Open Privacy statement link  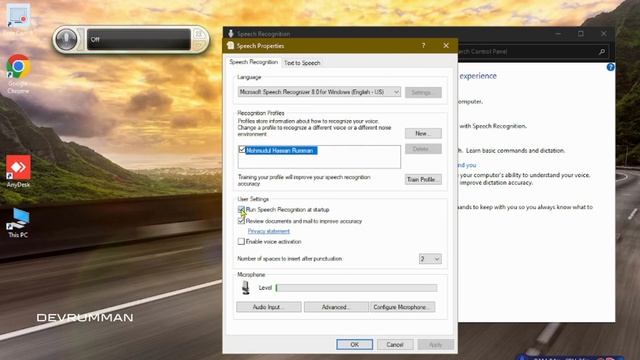tap(269, 231)
